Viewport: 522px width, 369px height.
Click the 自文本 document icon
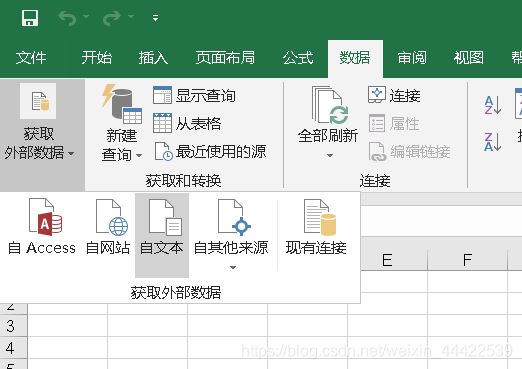point(165,217)
